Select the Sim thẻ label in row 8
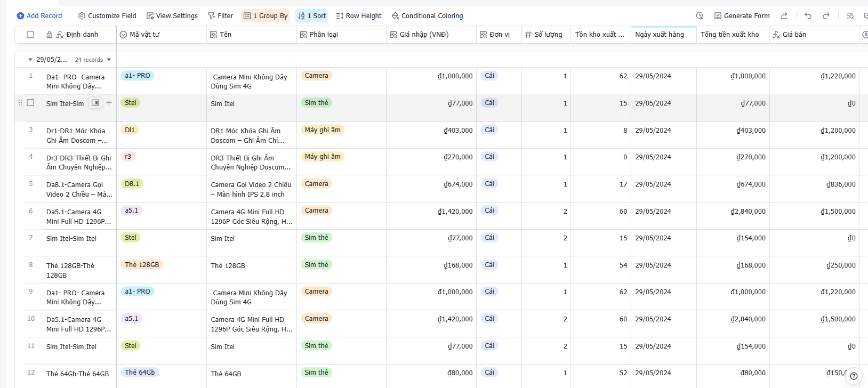The height and width of the screenshot is (388, 868). [317, 264]
